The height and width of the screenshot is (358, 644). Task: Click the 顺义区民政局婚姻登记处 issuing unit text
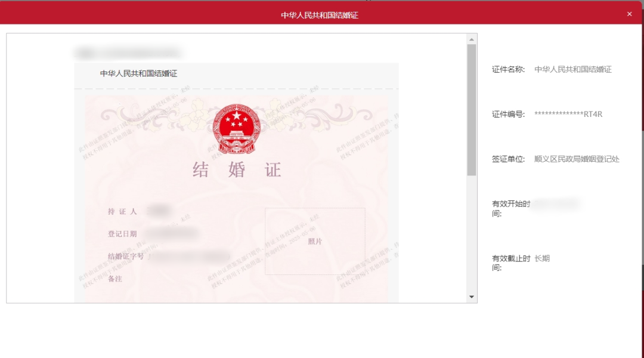point(577,159)
